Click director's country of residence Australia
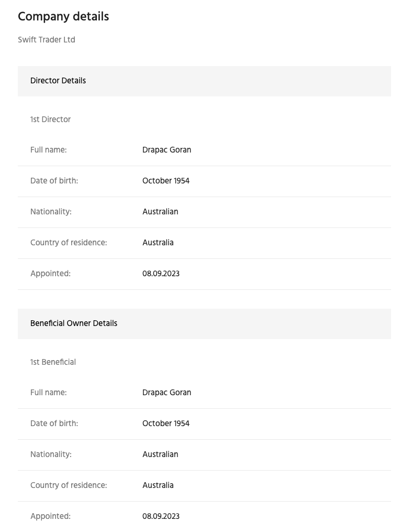The image size is (401, 532). [x=158, y=243]
